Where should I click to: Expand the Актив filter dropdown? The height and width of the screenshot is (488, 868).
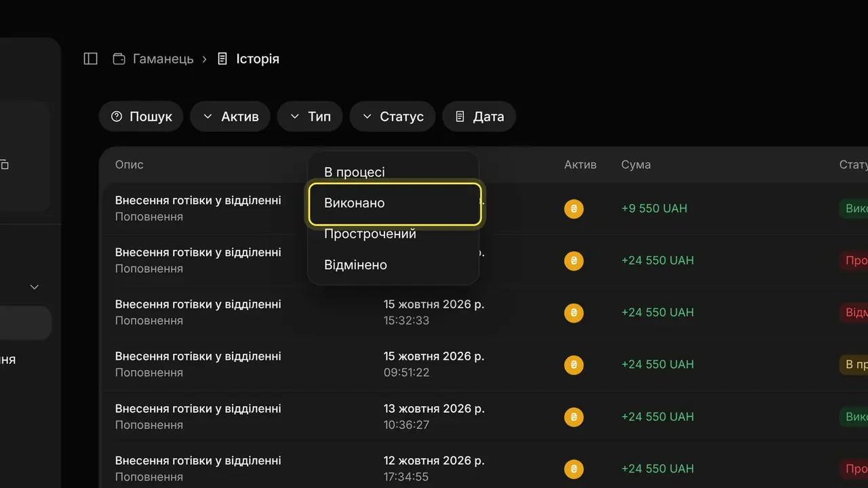(x=230, y=117)
